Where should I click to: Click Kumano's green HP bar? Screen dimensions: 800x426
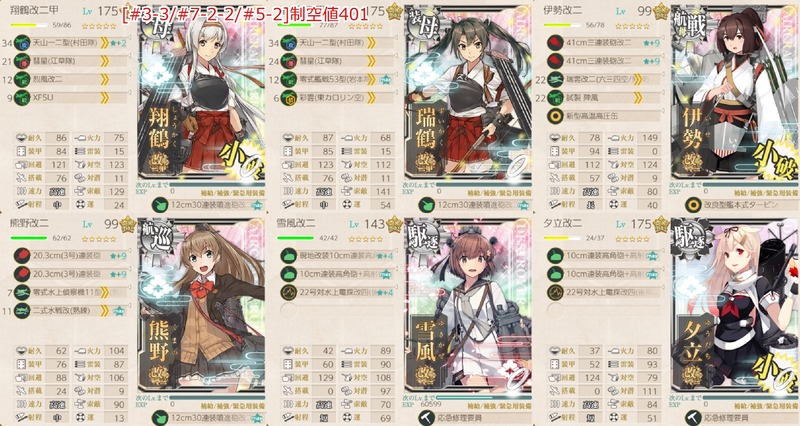pos(29,238)
